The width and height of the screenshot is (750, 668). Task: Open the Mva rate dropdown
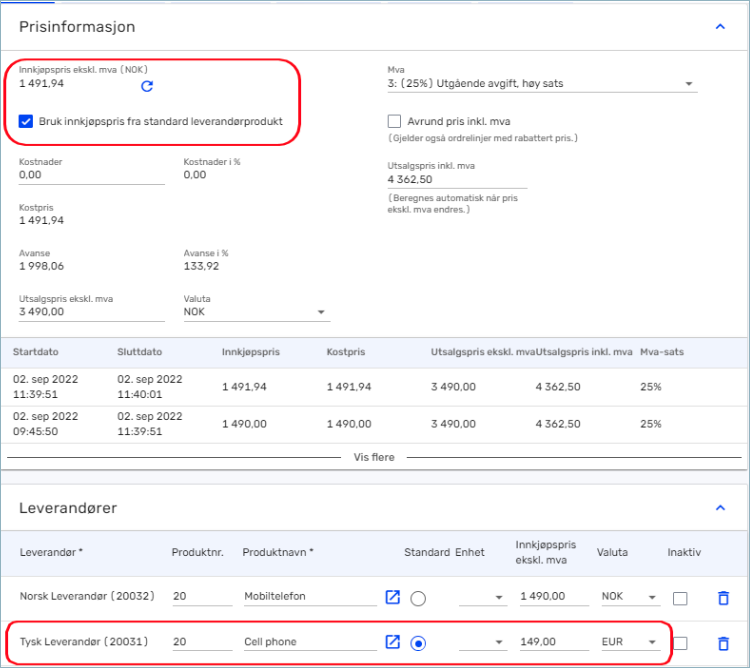tap(542, 84)
